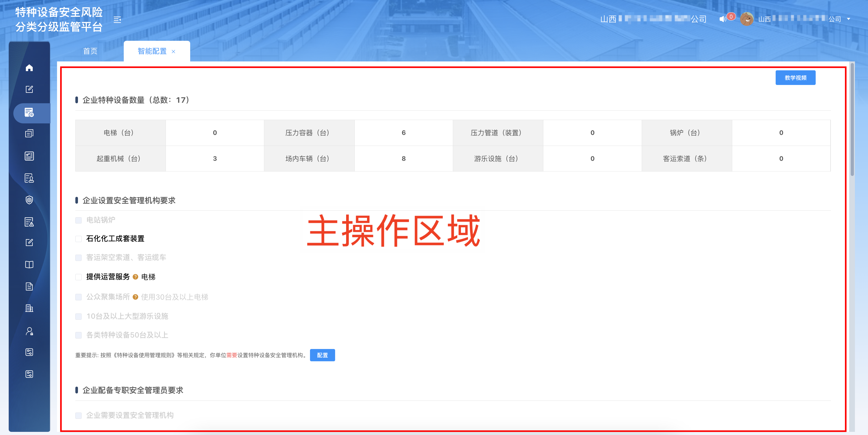Check the 石化化工成套装置 checkbox
Screen dimensions: 868x435
tap(78, 239)
